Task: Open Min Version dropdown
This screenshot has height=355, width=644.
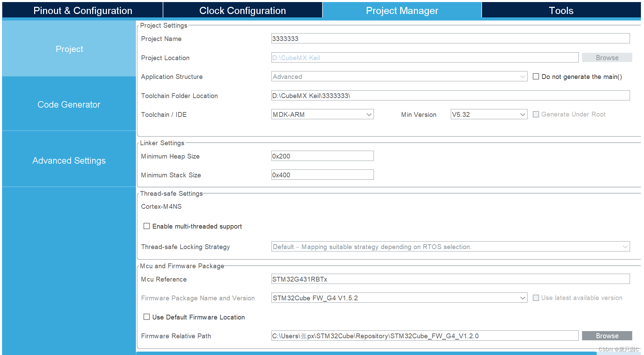Action: [x=489, y=114]
